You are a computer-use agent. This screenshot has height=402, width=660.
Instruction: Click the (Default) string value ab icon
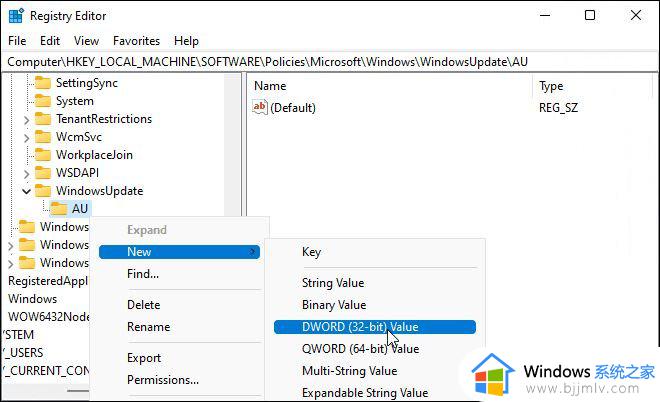click(260, 107)
